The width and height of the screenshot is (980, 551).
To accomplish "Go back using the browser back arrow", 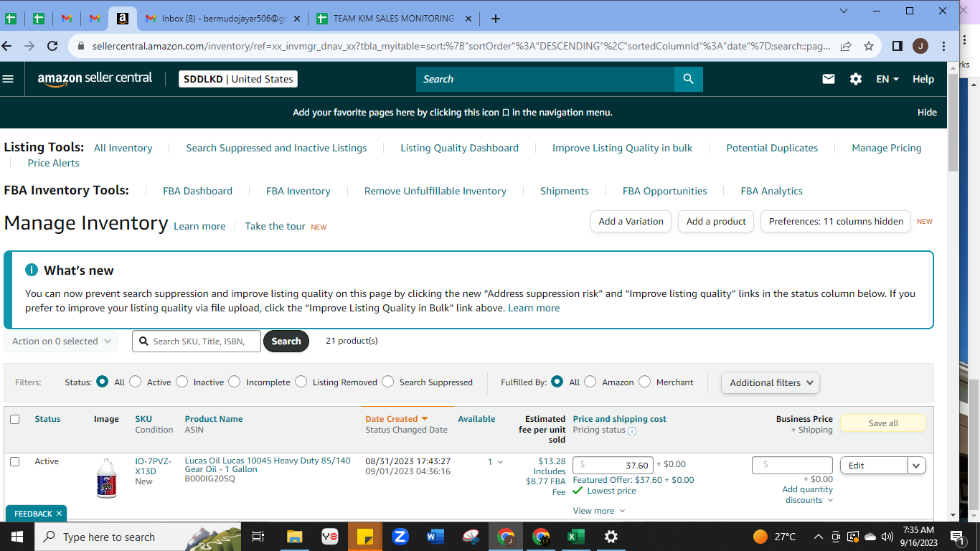I will tap(7, 46).
